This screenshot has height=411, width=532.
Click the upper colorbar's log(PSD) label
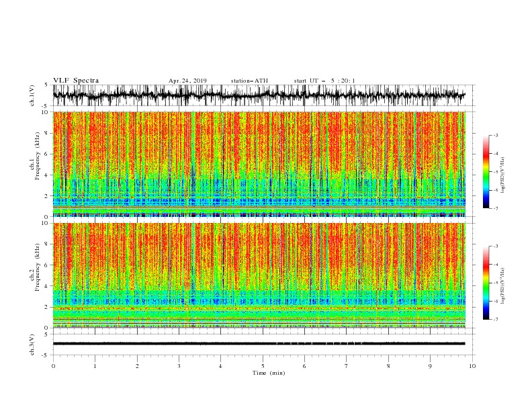point(502,175)
